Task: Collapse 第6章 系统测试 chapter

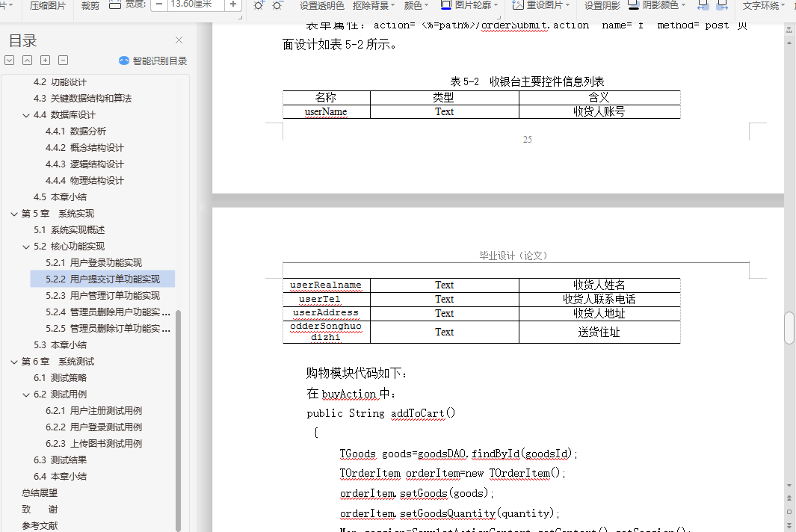Action: pyautogui.click(x=14, y=362)
